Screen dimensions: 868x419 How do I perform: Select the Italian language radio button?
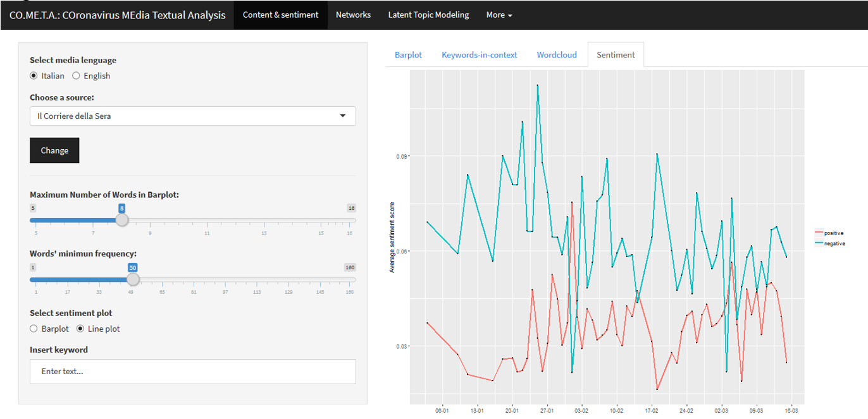[x=34, y=76]
